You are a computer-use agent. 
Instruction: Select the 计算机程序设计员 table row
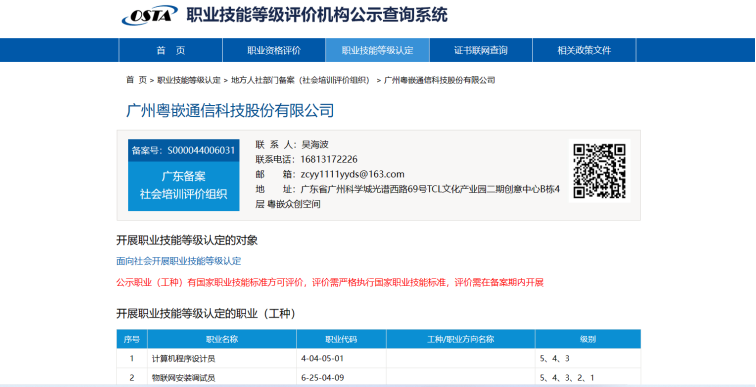(x=378, y=359)
